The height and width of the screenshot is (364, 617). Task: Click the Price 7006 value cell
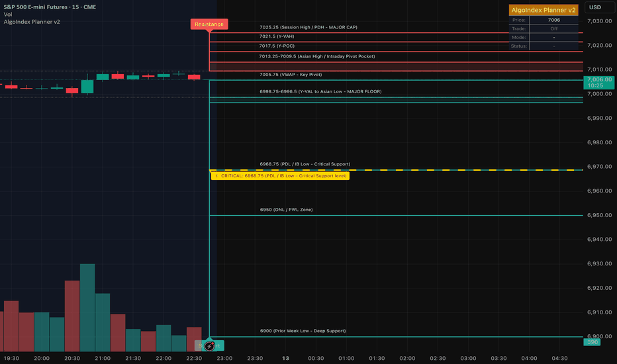[553, 21]
